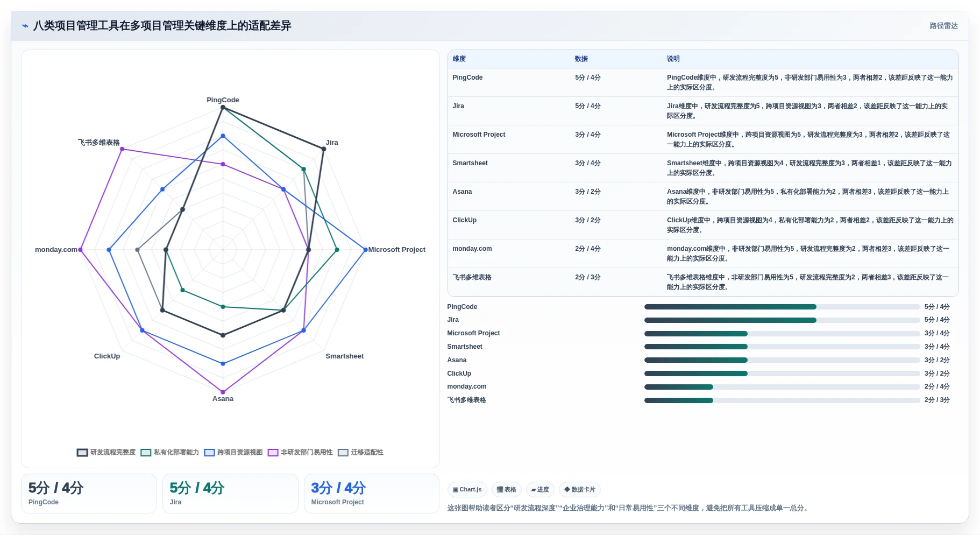Click the PingCode progress bar
The image size is (980, 535).
782,307
